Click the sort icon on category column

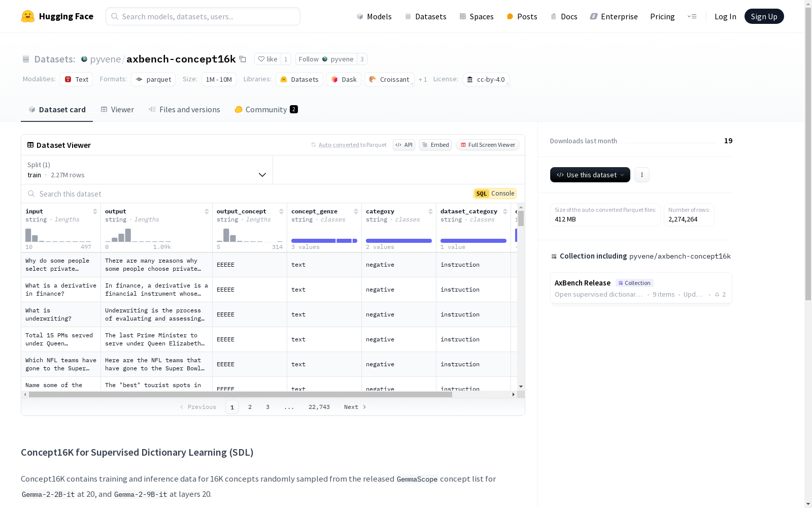pyautogui.click(x=430, y=211)
